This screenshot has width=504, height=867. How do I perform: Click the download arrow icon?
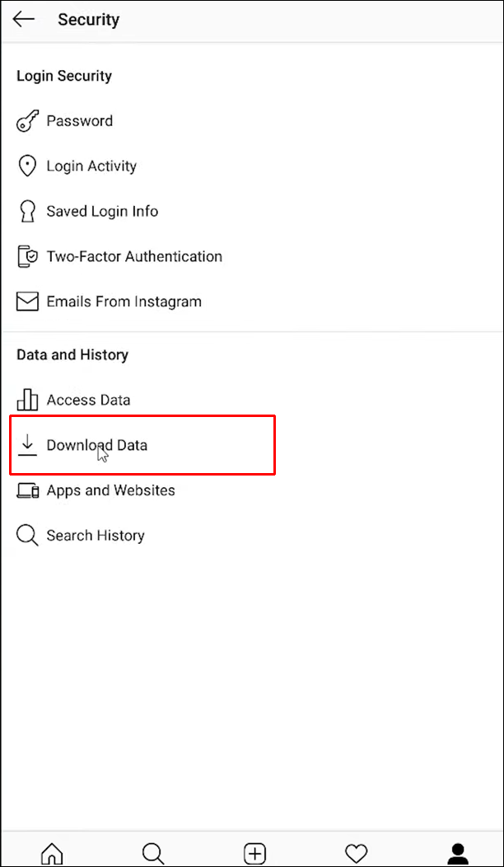pos(28,445)
